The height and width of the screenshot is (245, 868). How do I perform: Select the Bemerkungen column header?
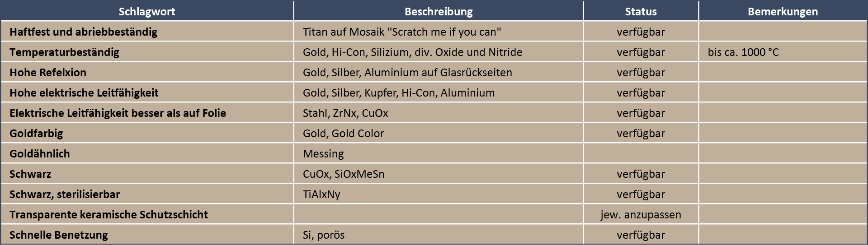(783, 11)
